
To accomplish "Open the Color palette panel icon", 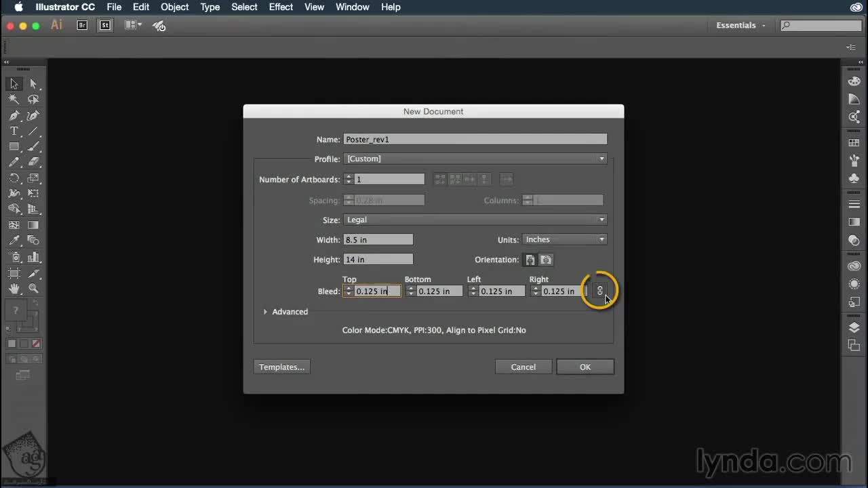I will [x=854, y=82].
